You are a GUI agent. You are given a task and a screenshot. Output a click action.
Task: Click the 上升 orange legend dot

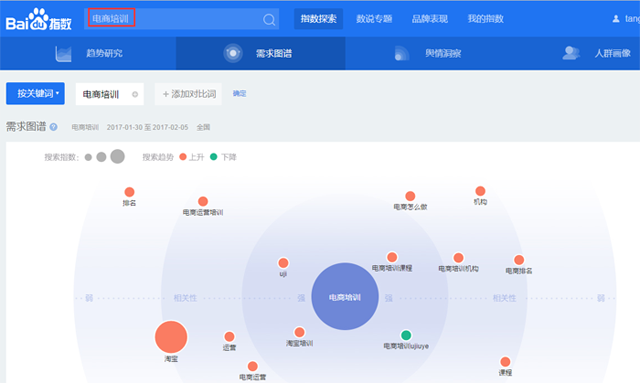(183, 157)
